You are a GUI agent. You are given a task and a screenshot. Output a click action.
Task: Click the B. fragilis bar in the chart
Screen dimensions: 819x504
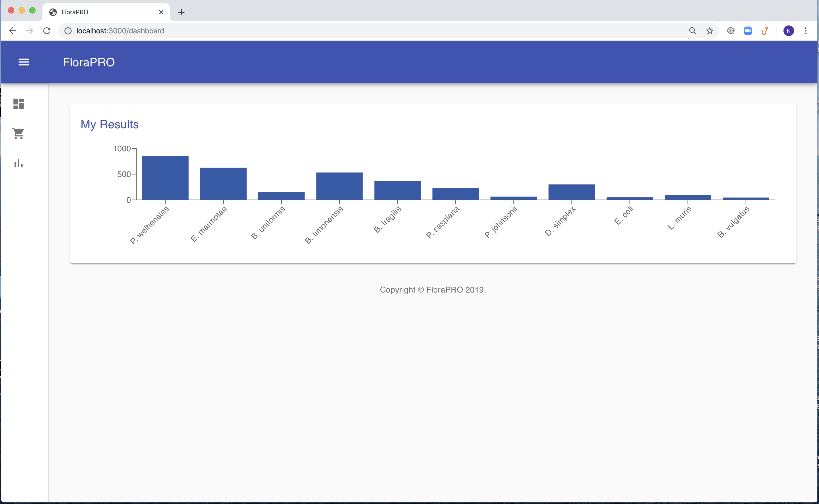(397, 190)
